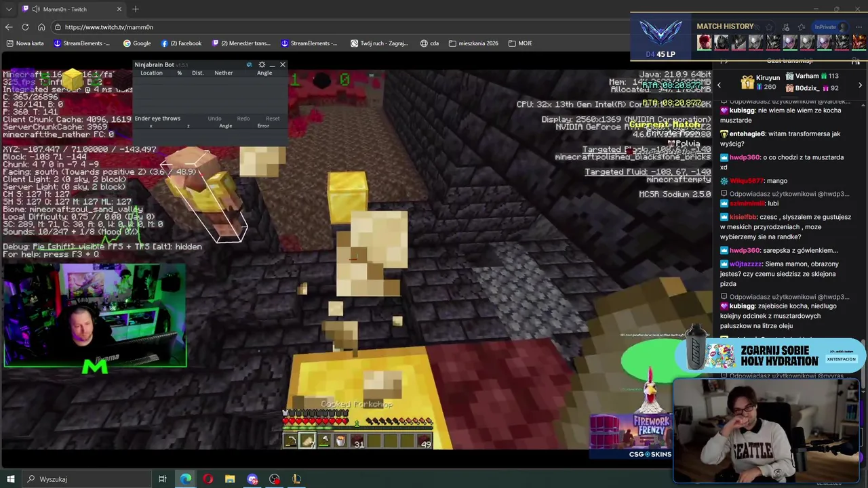The height and width of the screenshot is (488, 868).
Task: Switch to the Mamm0n - Twitch tab
Action: tap(71, 9)
